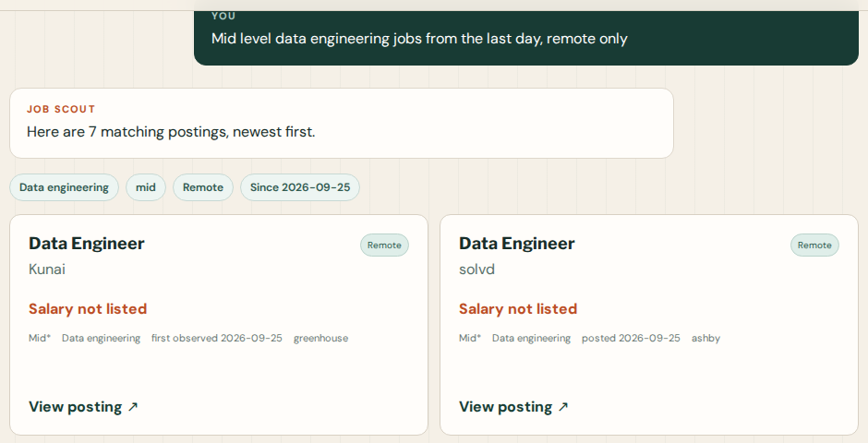Click the solvd company name

[476, 269]
